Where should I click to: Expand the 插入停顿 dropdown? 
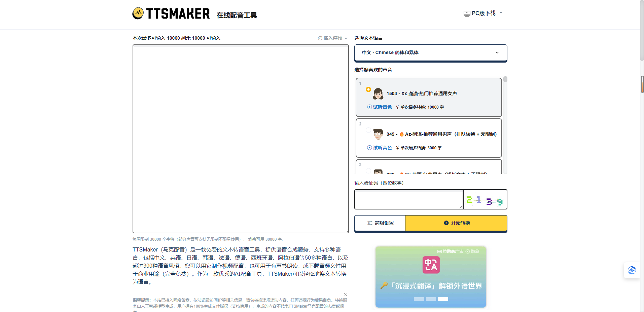click(347, 38)
